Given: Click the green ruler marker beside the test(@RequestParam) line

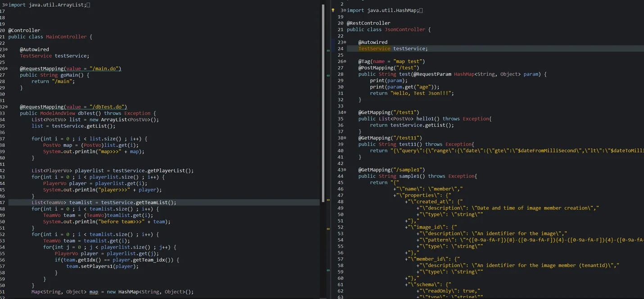Looking at the screenshot, I should point(328,75).
